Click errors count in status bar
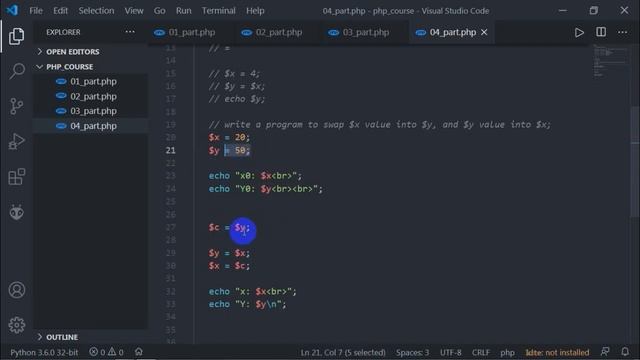 point(97,352)
